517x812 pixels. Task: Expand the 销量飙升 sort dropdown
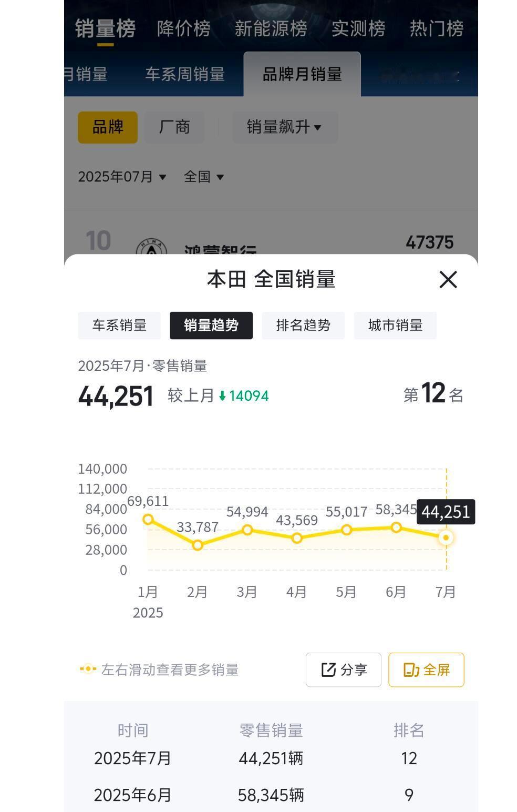pyautogui.click(x=285, y=127)
